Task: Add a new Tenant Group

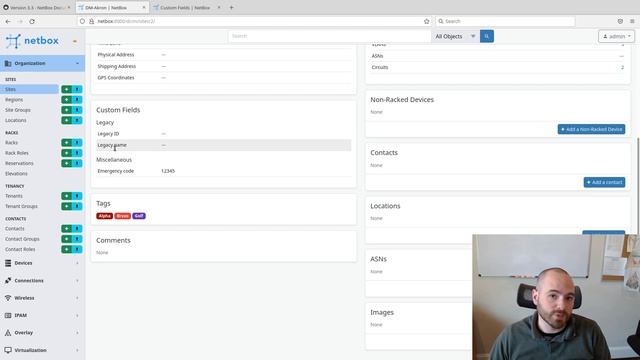Action: point(67,206)
